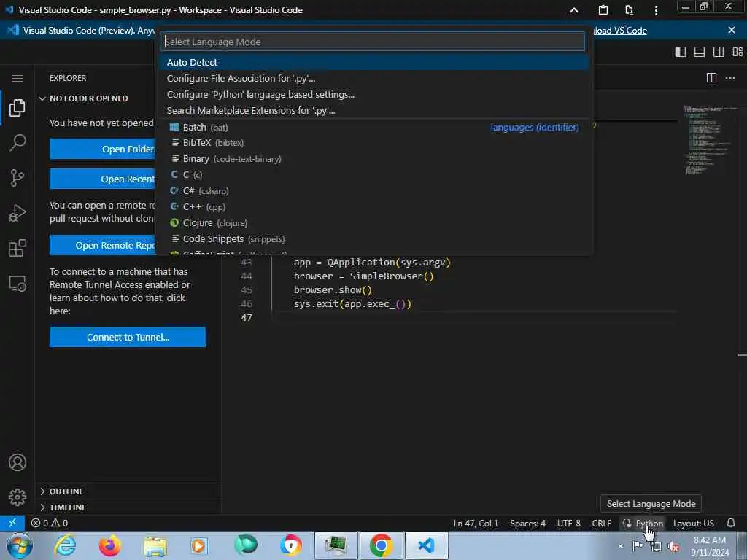The image size is (747, 560).
Task: Open Windows Explorer folder on taskbar
Action: pos(155,545)
